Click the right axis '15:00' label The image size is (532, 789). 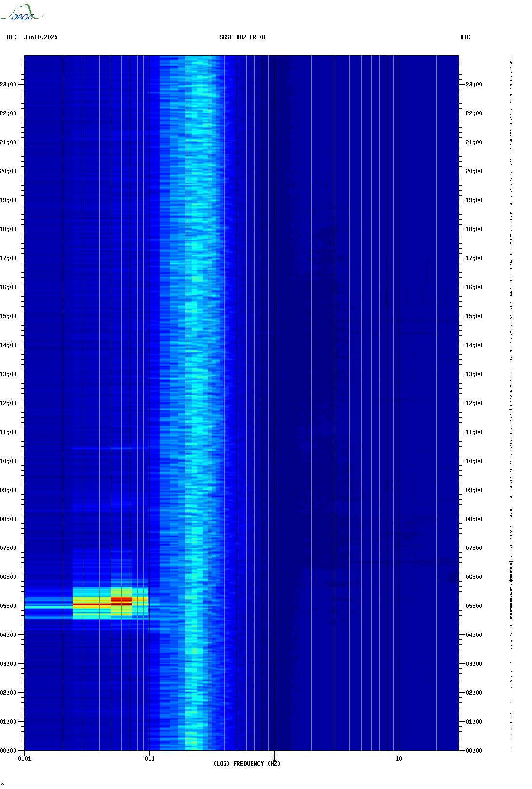(x=474, y=316)
